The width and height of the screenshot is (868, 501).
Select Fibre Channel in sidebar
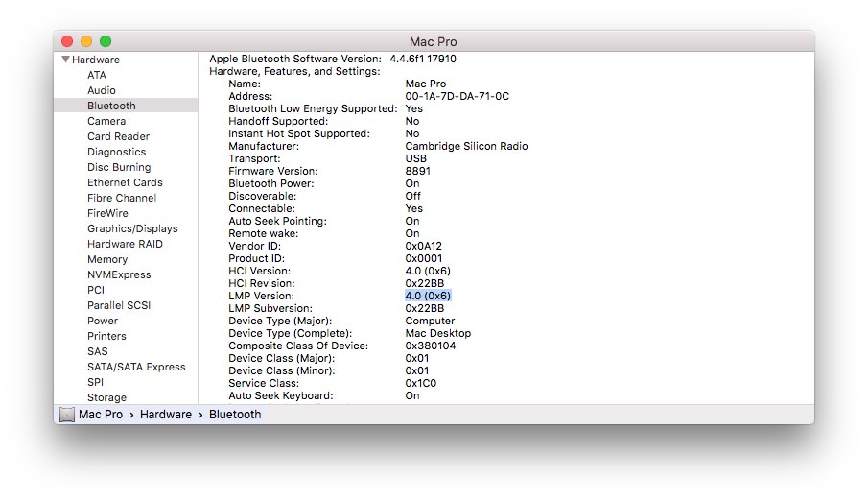click(x=122, y=198)
